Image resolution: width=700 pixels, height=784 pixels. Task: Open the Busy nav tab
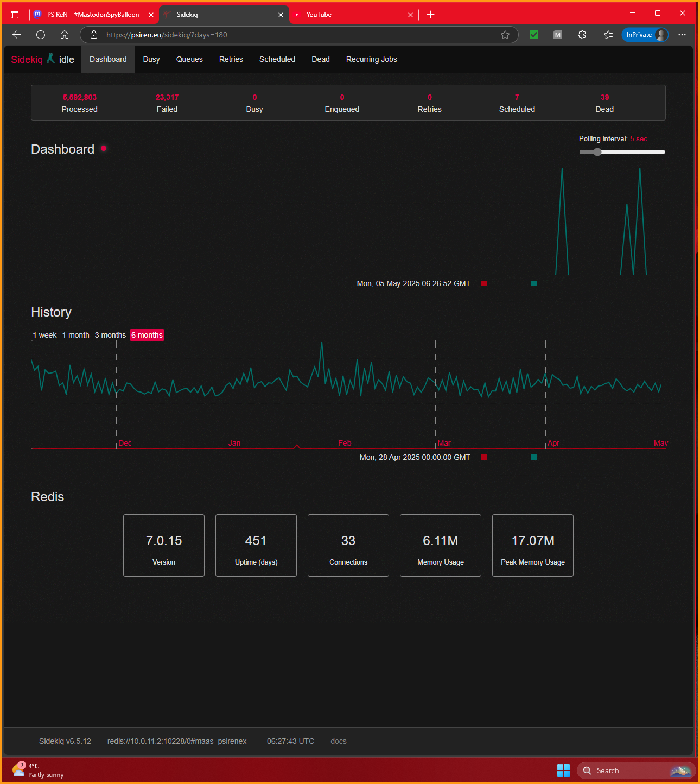(x=151, y=59)
